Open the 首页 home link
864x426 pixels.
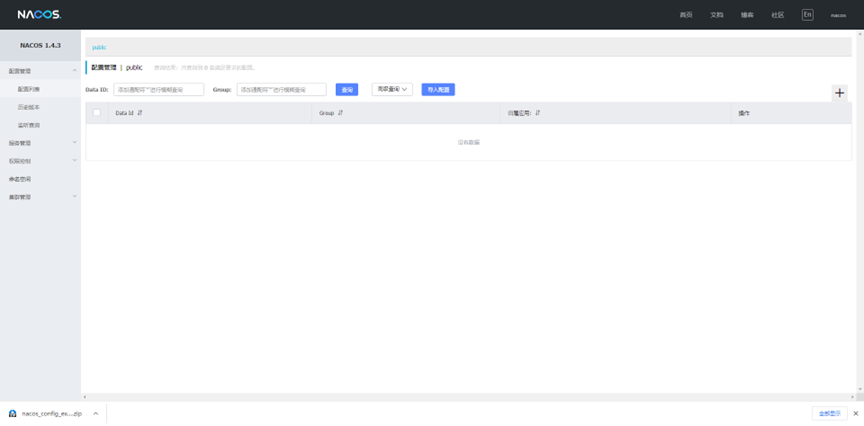click(686, 15)
